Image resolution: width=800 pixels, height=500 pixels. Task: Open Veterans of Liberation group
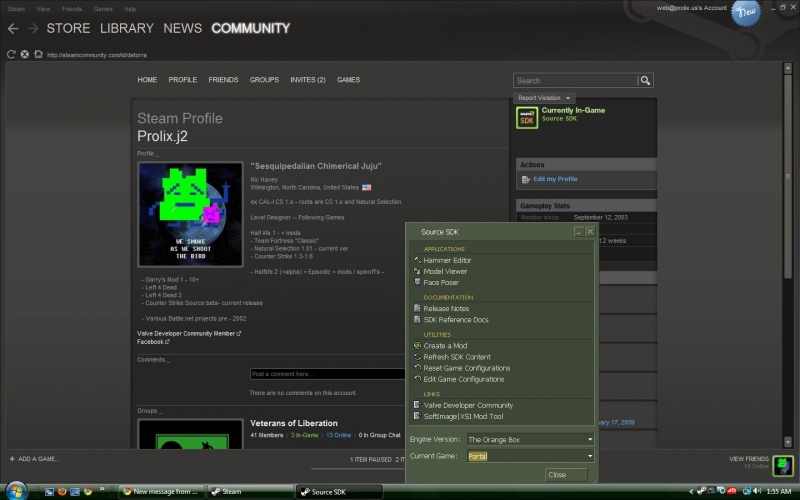click(x=293, y=423)
